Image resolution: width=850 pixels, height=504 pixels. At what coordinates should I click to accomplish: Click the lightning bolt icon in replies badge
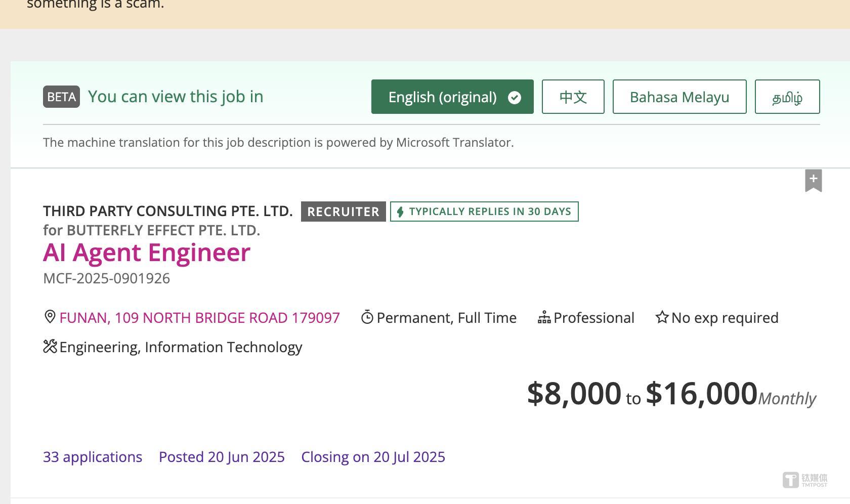point(400,212)
